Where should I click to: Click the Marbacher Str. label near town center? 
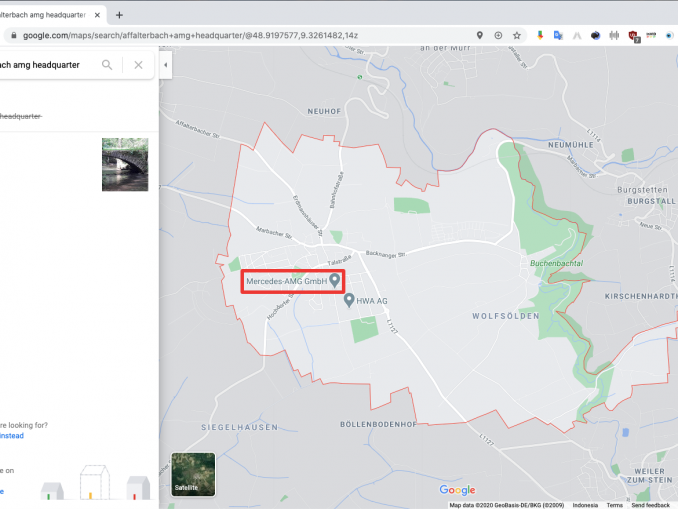click(x=274, y=233)
